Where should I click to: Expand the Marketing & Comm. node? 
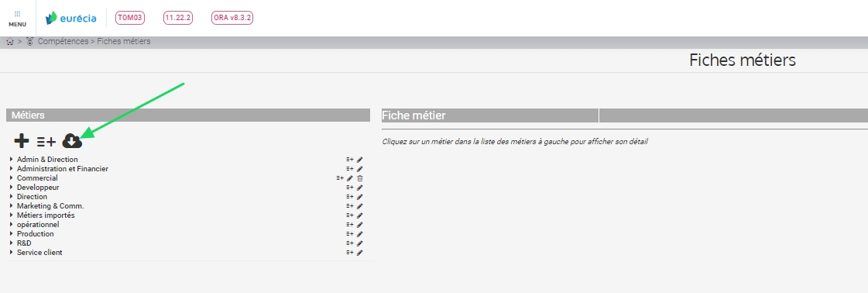(11, 206)
